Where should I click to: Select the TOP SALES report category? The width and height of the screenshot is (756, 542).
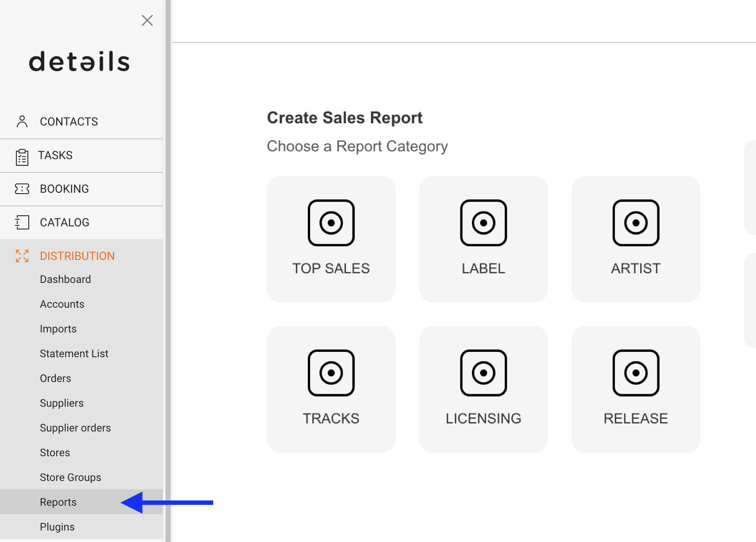(331, 239)
